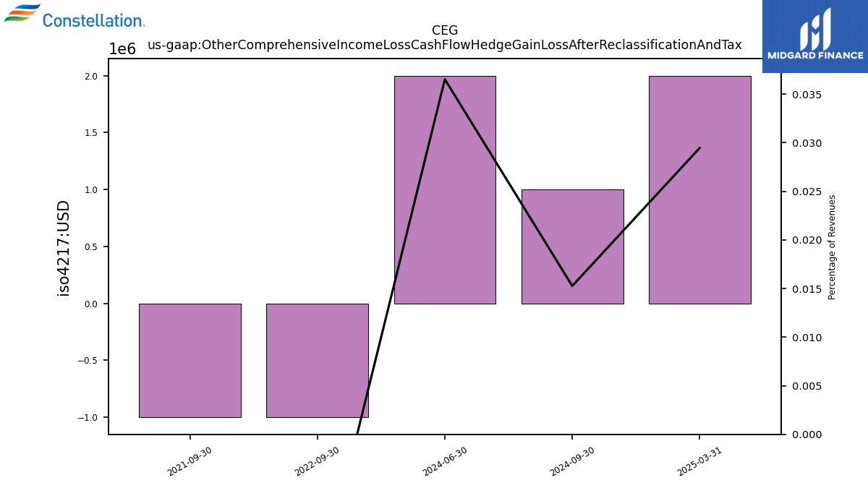
Task: Click the Constellation logo
Action: [75, 16]
